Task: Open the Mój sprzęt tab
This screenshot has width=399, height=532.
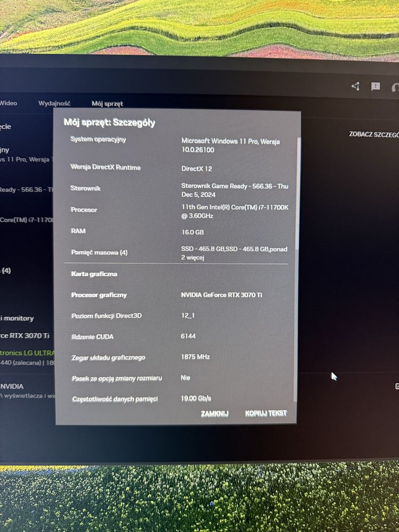Action: click(107, 104)
